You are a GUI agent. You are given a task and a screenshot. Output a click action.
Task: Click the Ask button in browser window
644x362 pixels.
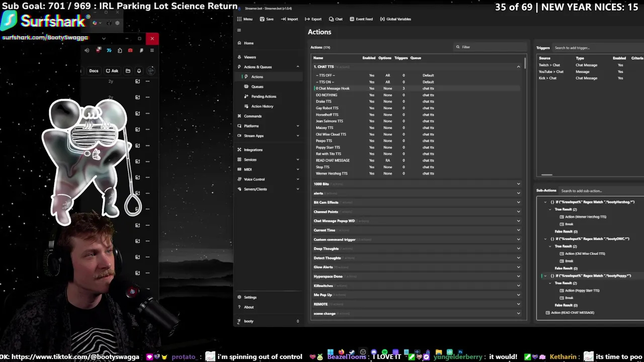[x=112, y=71]
